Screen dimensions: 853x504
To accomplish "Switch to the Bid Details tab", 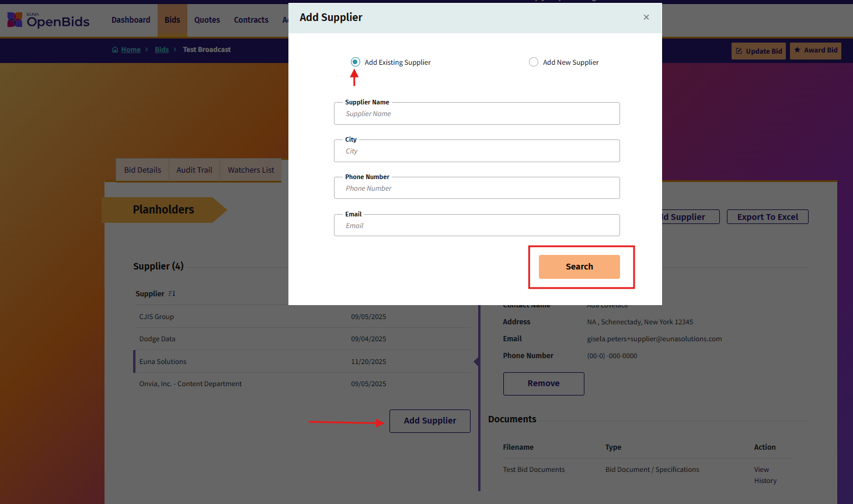I will (142, 170).
